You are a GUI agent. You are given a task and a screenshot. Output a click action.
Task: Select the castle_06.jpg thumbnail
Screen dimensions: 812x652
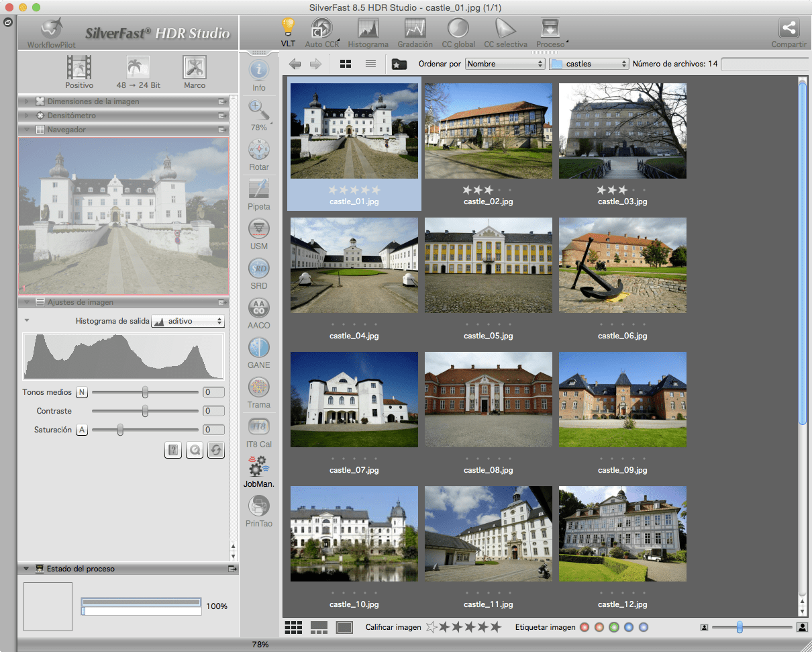click(622, 265)
